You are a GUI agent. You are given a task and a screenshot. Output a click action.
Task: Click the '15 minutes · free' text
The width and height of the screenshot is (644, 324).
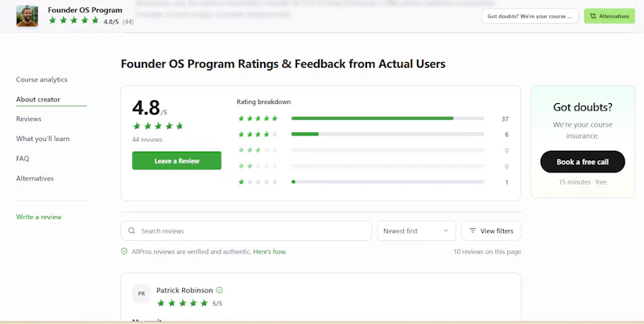[x=582, y=181]
